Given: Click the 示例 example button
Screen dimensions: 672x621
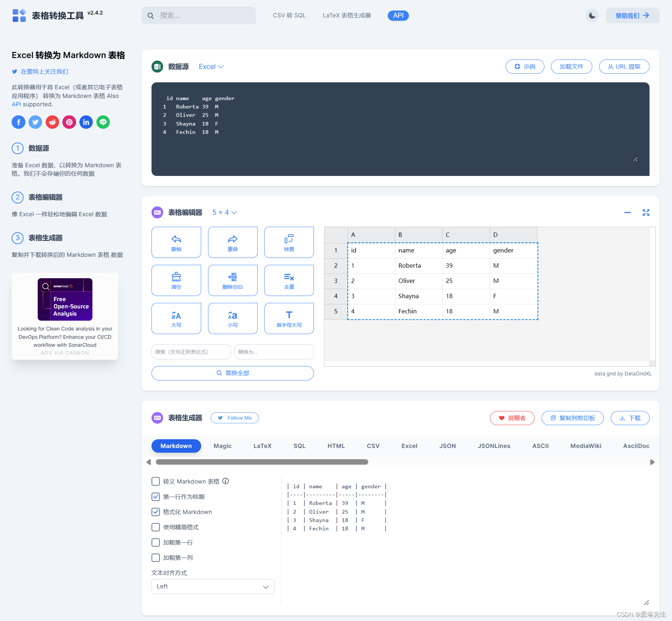Looking at the screenshot, I should pos(525,67).
